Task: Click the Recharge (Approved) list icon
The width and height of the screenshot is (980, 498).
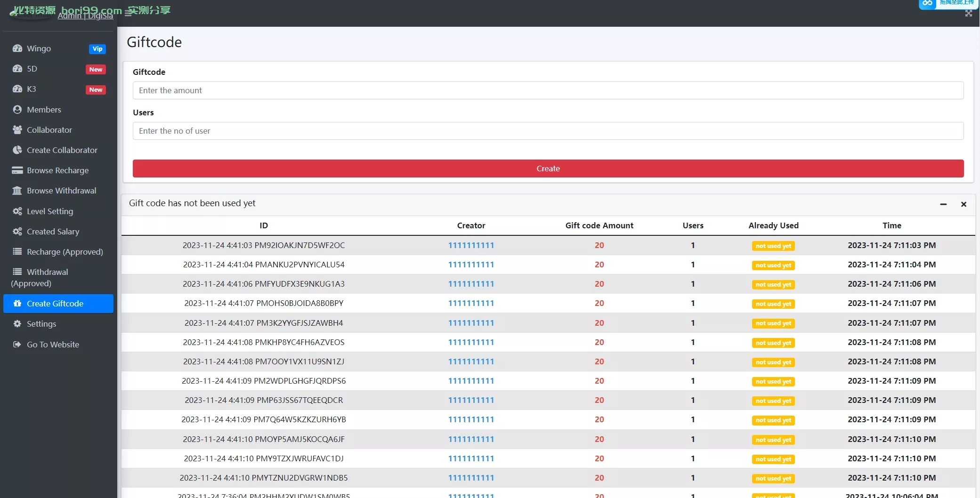Action: click(17, 252)
